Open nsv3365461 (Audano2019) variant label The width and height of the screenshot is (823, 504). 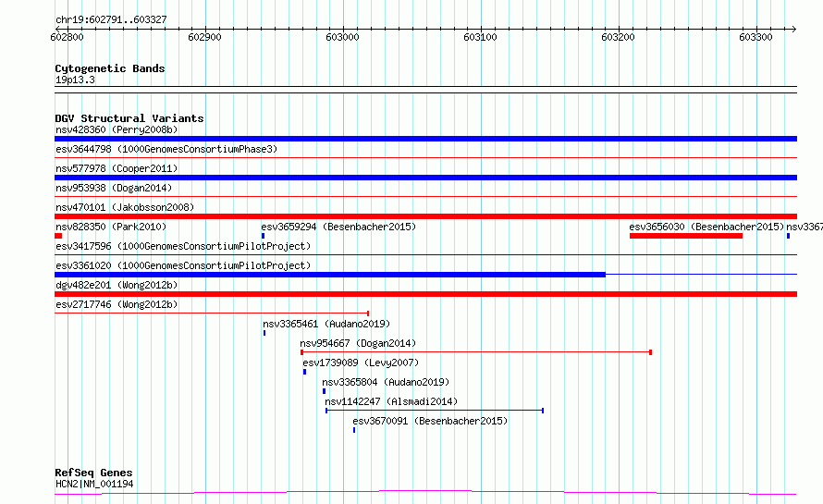point(326,324)
